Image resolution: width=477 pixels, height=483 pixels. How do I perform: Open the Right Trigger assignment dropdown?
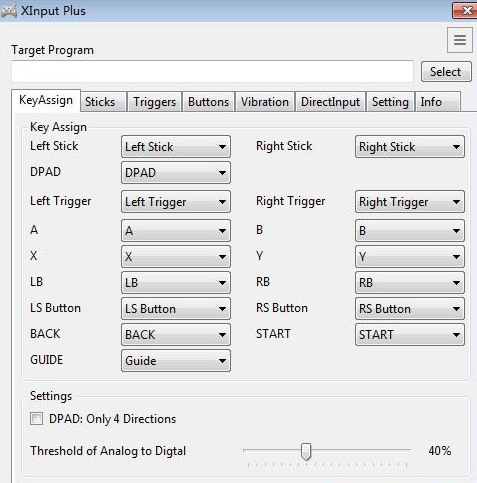tap(410, 202)
